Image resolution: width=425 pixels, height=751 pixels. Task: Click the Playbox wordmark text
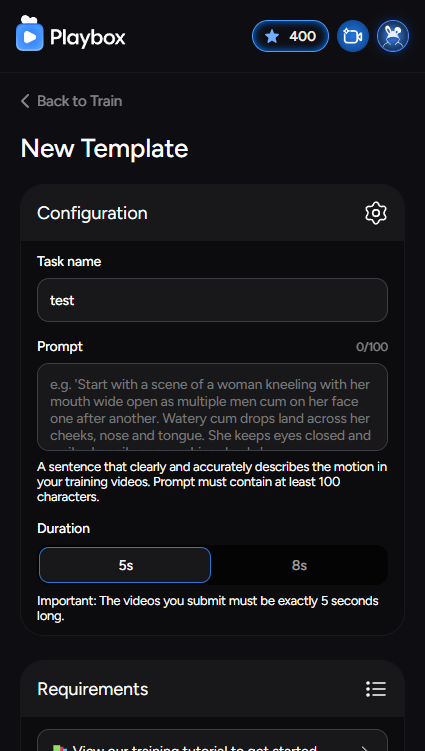click(88, 37)
